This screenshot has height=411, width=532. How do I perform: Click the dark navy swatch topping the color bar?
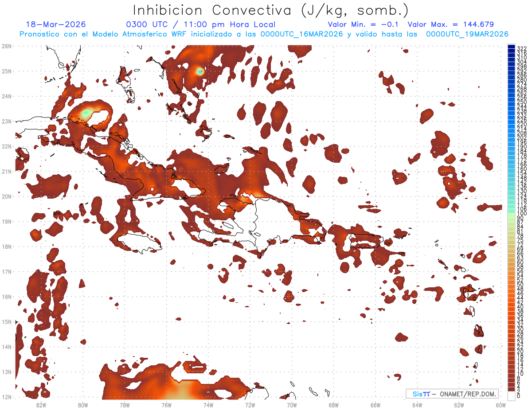tap(512, 47)
